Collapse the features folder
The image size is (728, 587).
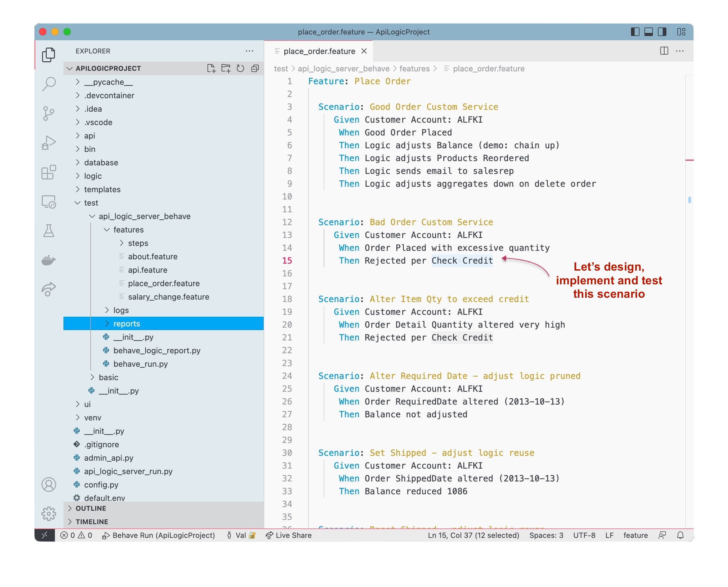click(x=128, y=230)
